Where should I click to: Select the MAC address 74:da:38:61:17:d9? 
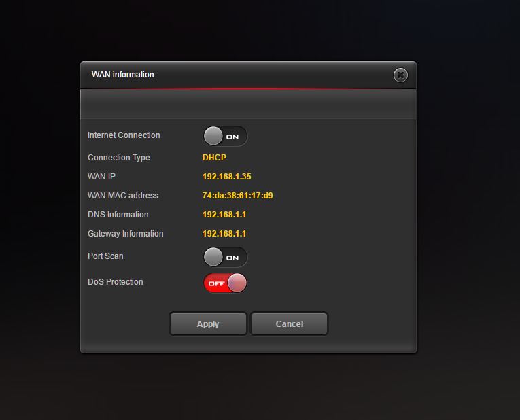237,196
